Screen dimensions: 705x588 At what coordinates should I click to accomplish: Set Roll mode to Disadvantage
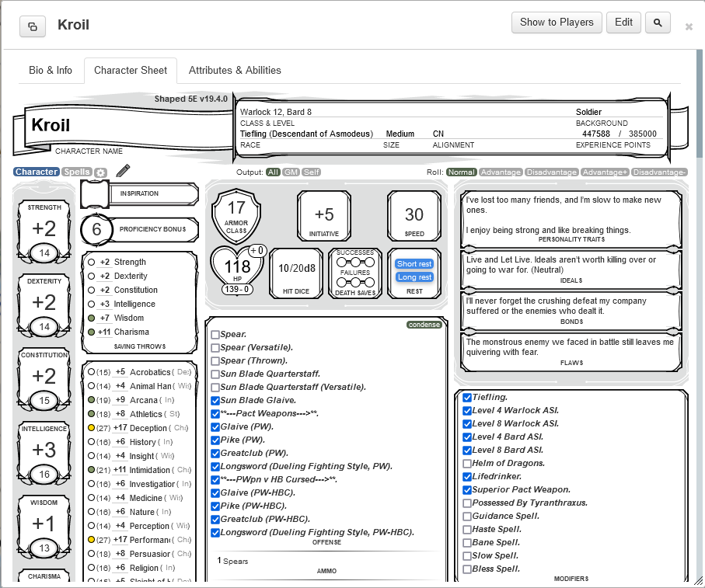tap(552, 172)
